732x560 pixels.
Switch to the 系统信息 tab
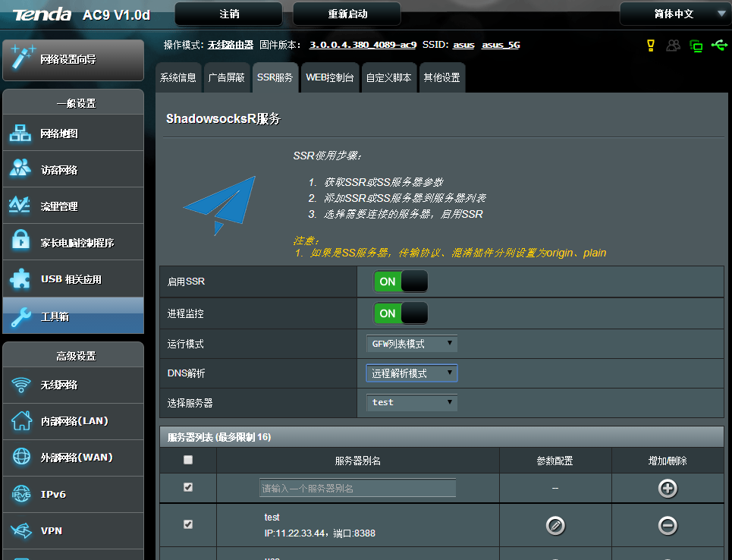click(x=178, y=77)
